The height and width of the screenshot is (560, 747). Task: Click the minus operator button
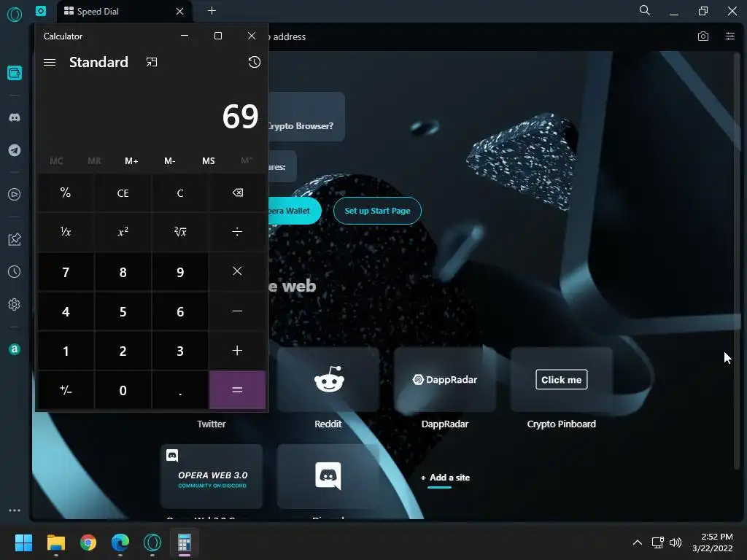(x=237, y=311)
